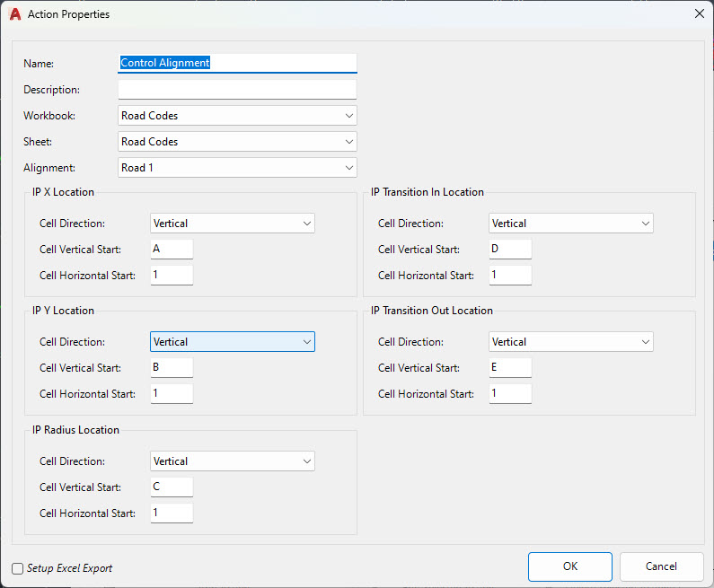Open the Alignment dropdown showing Road 1
The width and height of the screenshot is (714, 588).
click(237, 168)
